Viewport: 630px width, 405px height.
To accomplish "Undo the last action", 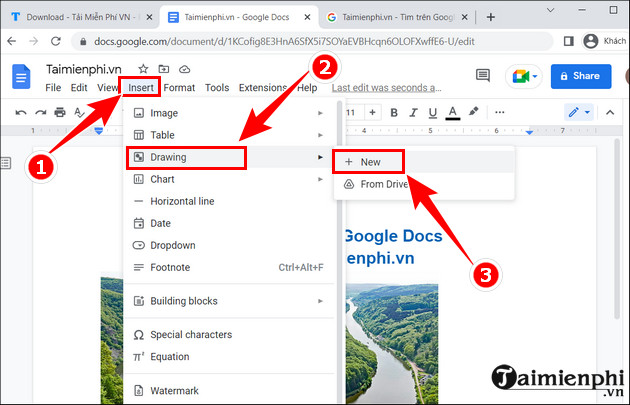I will tap(21, 112).
